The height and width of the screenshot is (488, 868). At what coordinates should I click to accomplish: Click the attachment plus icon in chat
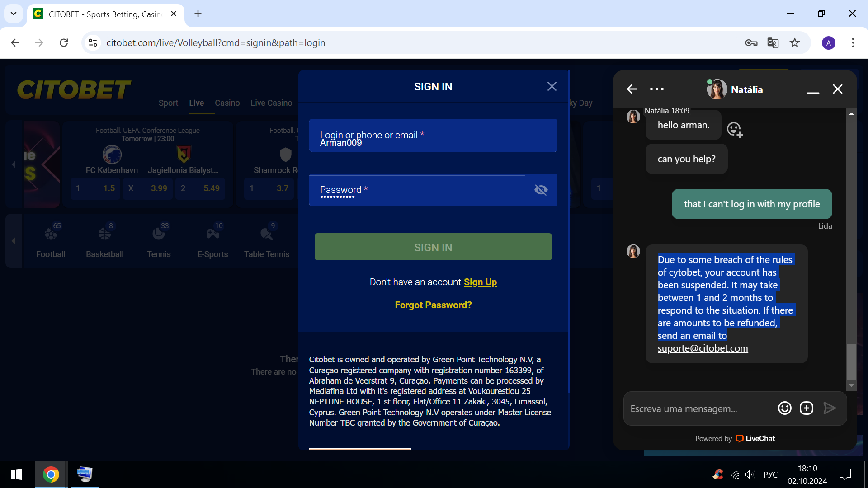(x=806, y=408)
